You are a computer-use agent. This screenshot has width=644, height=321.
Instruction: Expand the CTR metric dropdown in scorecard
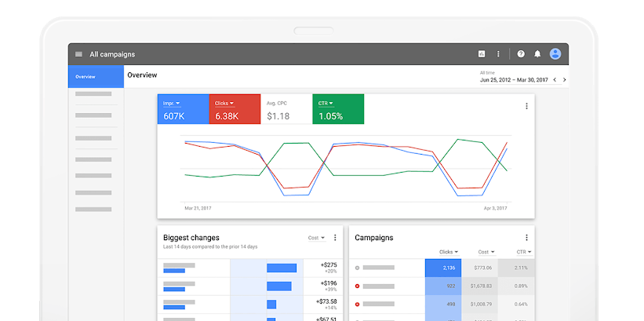tap(326, 104)
